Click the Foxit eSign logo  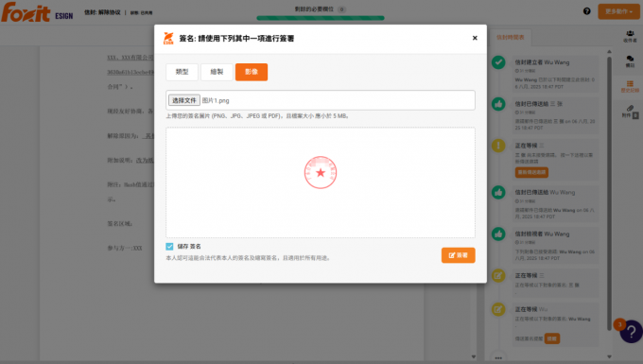click(x=37, y=12)
